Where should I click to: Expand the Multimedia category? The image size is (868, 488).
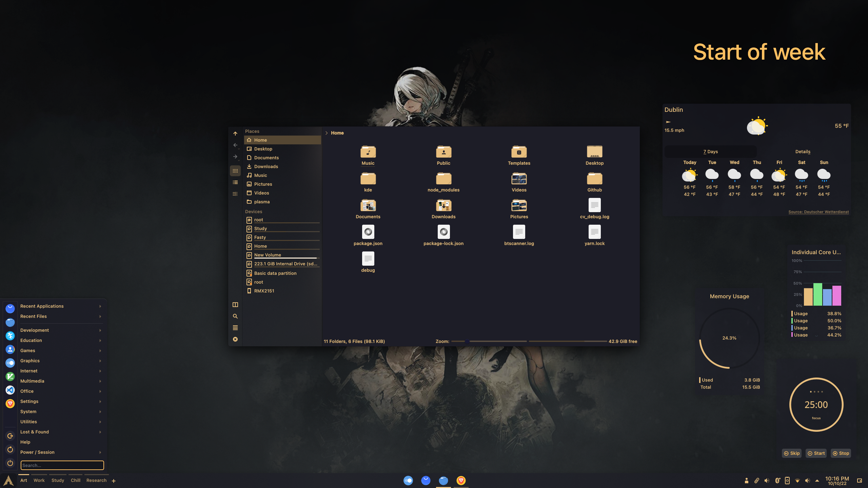point(61,381)
